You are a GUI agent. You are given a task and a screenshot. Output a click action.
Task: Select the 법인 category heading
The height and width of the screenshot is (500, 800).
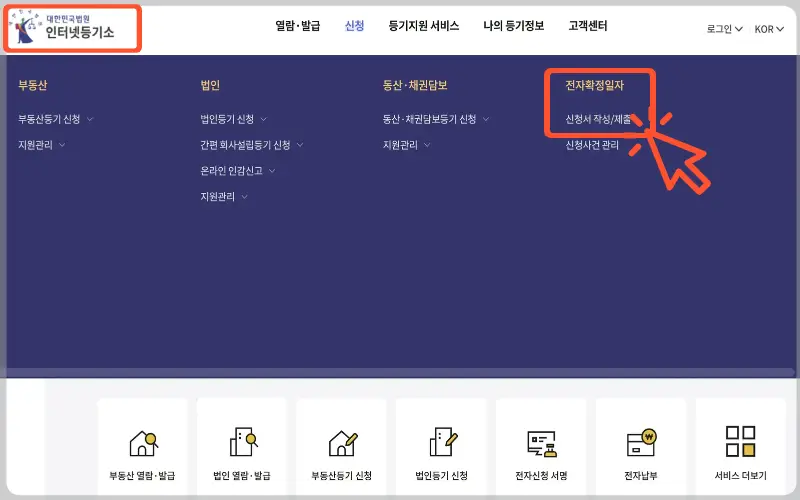click(210, 85)
